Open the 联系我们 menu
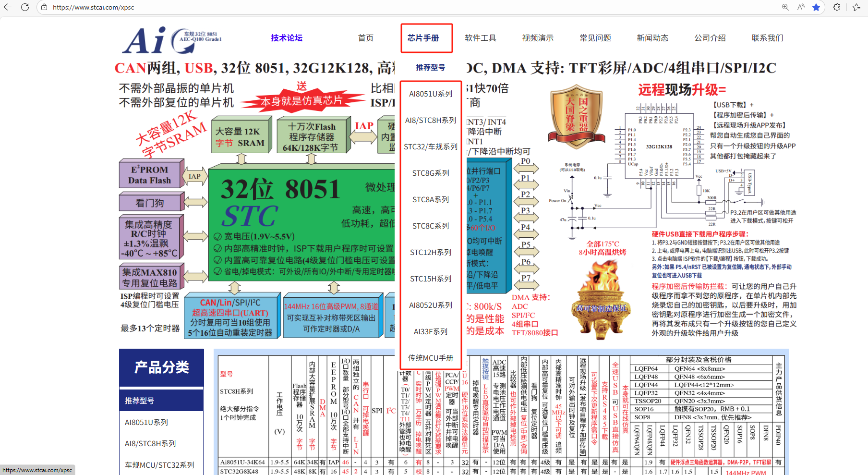868x475 pixels. pos(767,38)
